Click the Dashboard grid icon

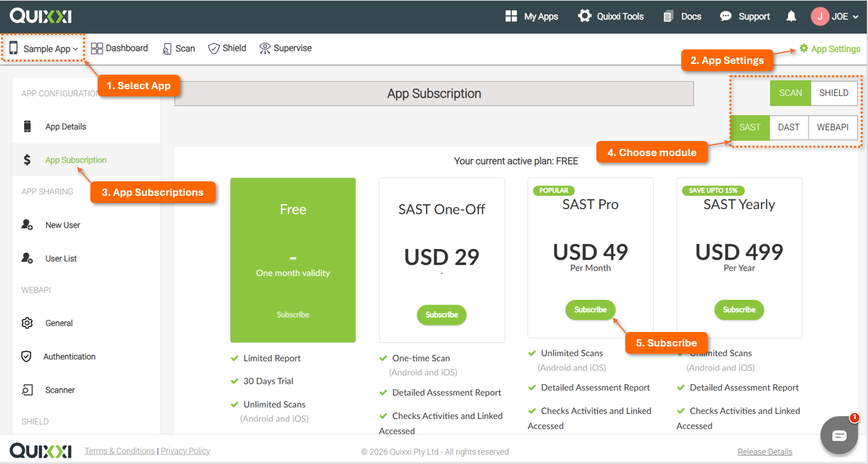coord(97,48)
